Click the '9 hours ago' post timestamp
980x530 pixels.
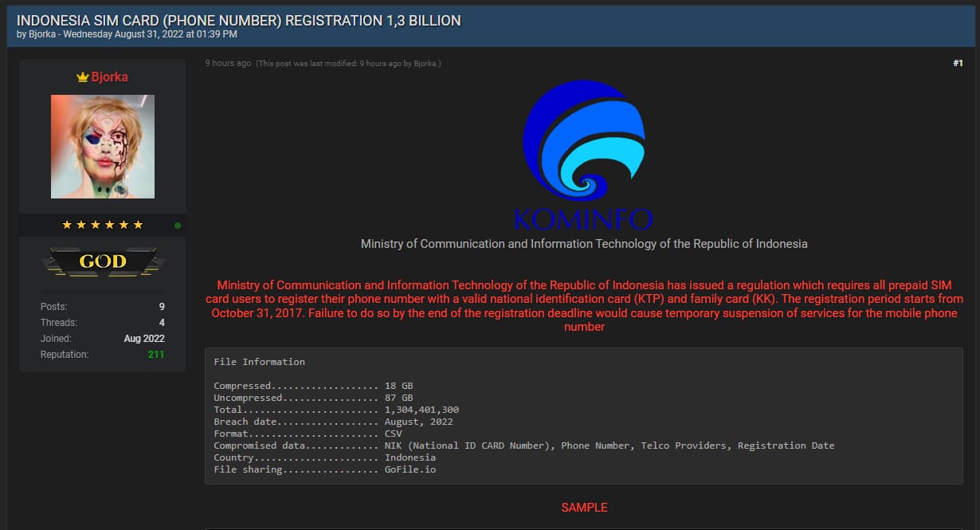228,63
